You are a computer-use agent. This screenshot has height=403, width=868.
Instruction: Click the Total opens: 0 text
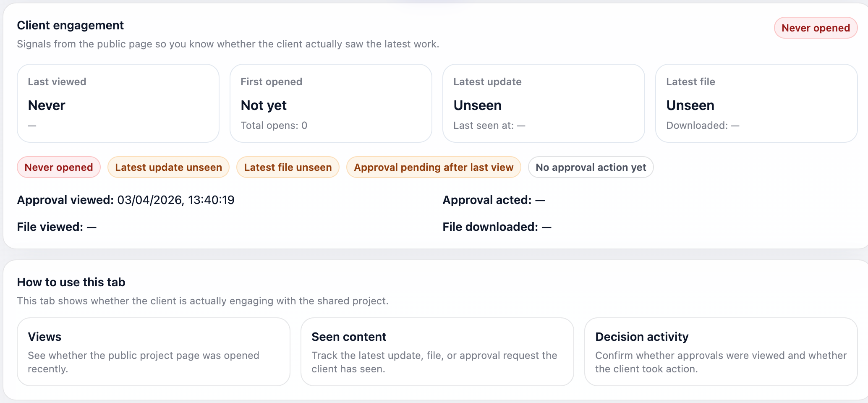[x=274, y=126]
